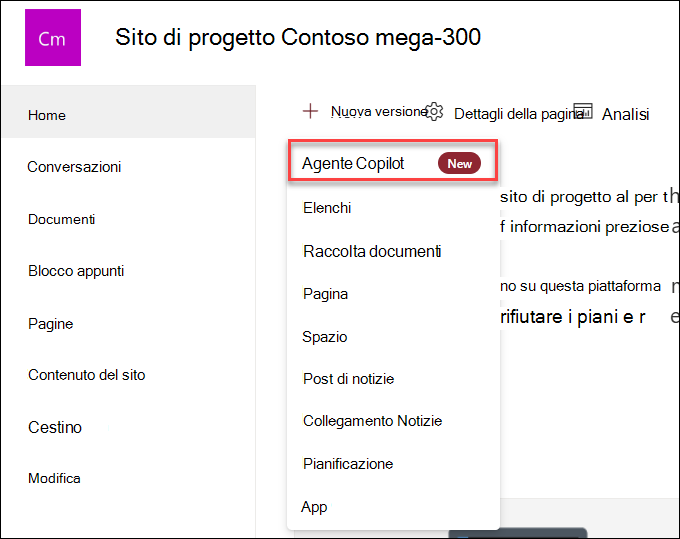Open Pagine in the left navigation
680x539 pixels.
[51, 323]
